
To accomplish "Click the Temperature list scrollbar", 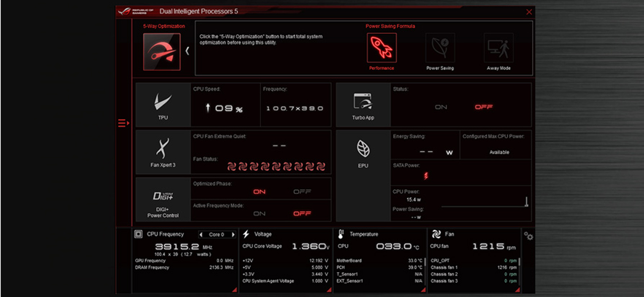I will click(x=425, y=262).
